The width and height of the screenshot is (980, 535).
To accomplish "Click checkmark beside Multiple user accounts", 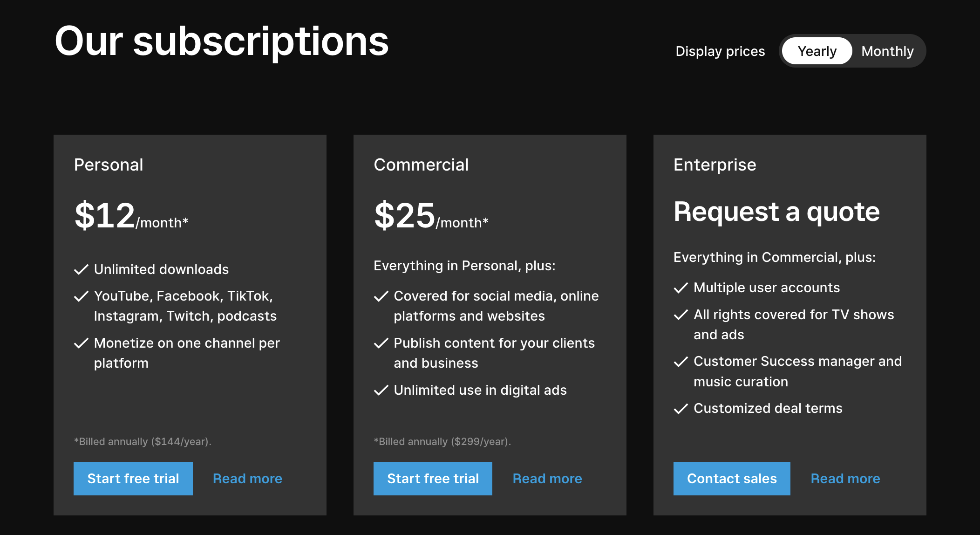I will (681, 288).
